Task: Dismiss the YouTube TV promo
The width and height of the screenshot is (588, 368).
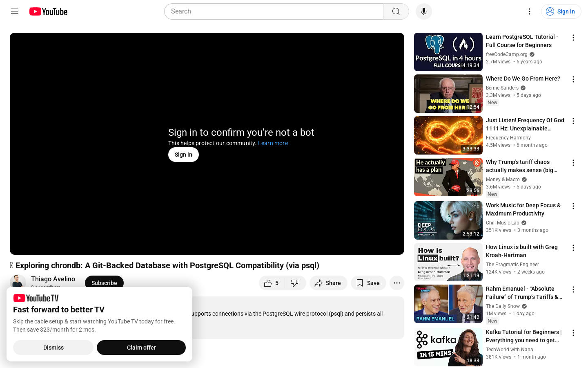Action: tap(53, 348)
